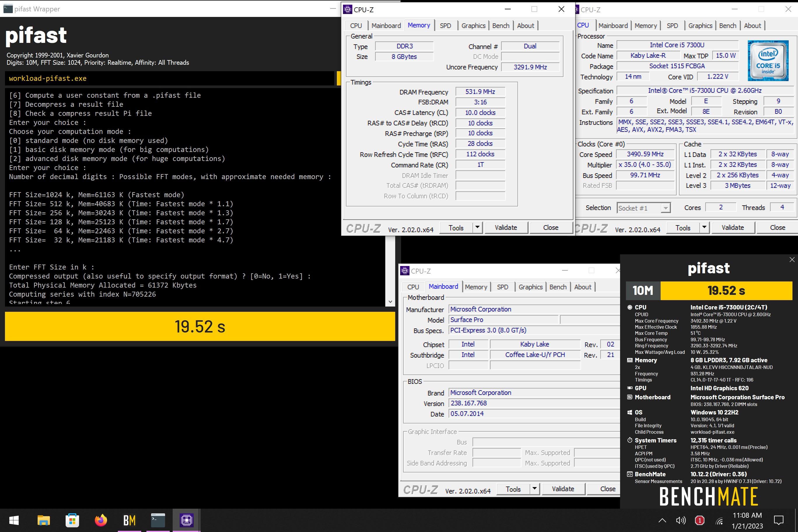Open Tools dropdown arrow in CPU-Z Mainboard window

click(534, 489)
